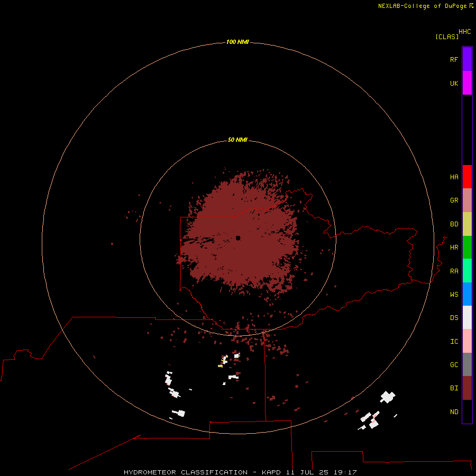Click the BI dark red swatch
Image resolution: width=476 pixels, height=476 pixels.
(x=467, y=388)
